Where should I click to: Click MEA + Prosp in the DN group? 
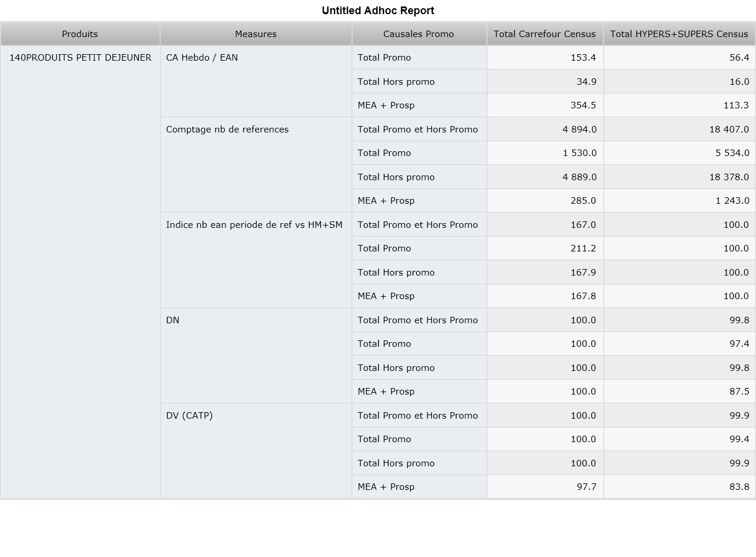[419, 392]
